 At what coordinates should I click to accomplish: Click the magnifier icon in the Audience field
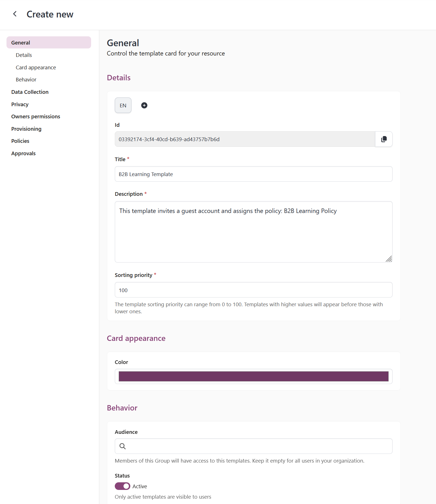(122, 446)
